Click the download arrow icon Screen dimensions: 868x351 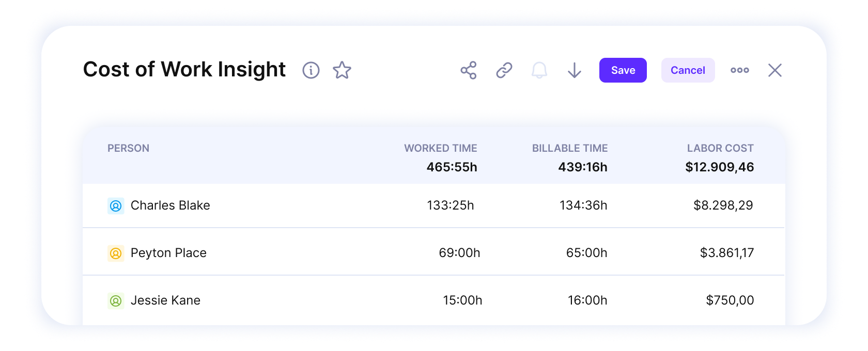click(x=574, y=70)
